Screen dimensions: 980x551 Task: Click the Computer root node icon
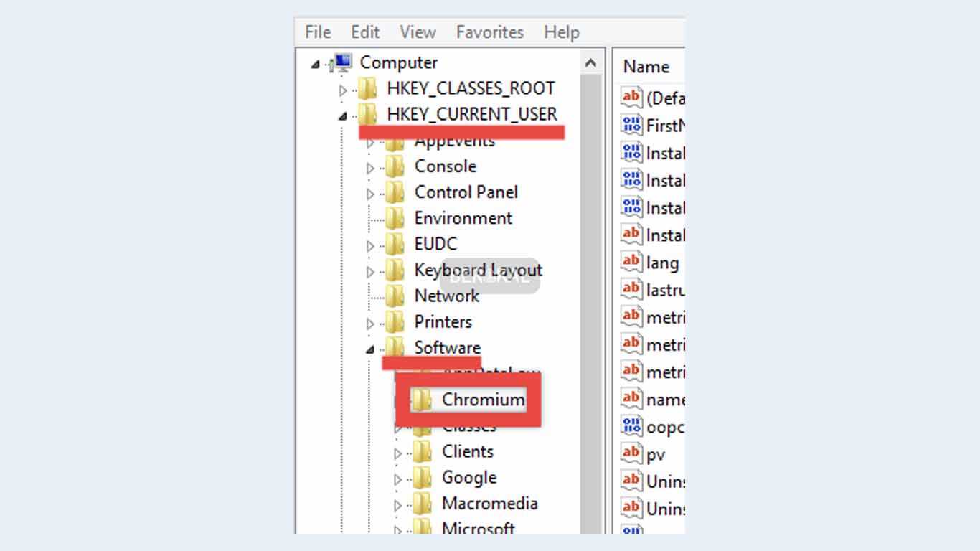pos(342,62)
